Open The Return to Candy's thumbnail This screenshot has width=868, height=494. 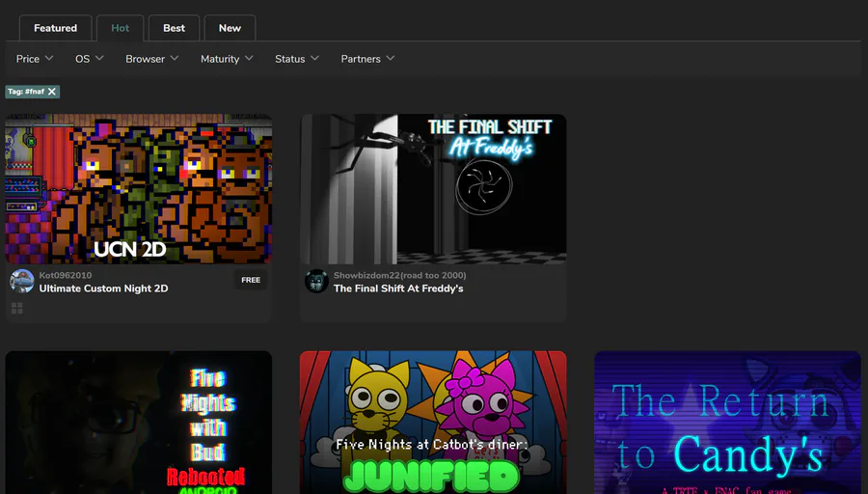click(x=727, y=422)
